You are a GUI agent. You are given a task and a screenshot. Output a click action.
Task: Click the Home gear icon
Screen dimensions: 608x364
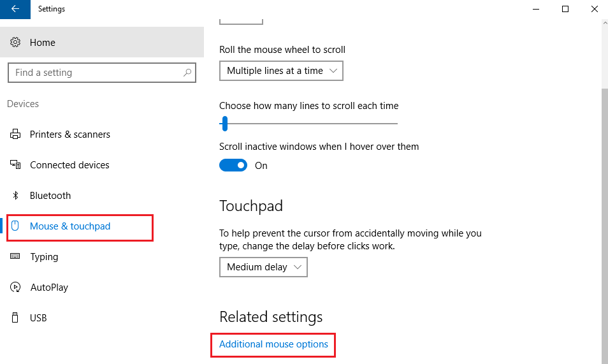pyautogui.click(x=16, y=43)
